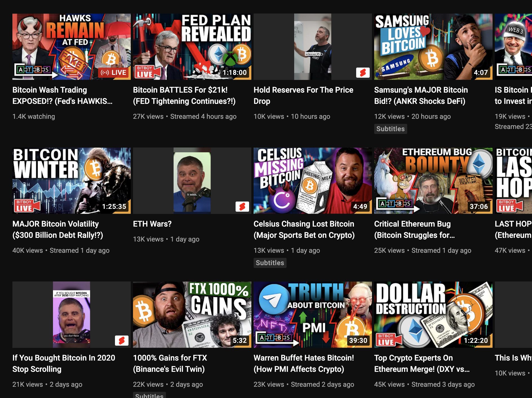Click the LIVE badge on Bitcoin Wash Trading stream
The height and width of the screenshot is (398, 532).
click(114, 72)
